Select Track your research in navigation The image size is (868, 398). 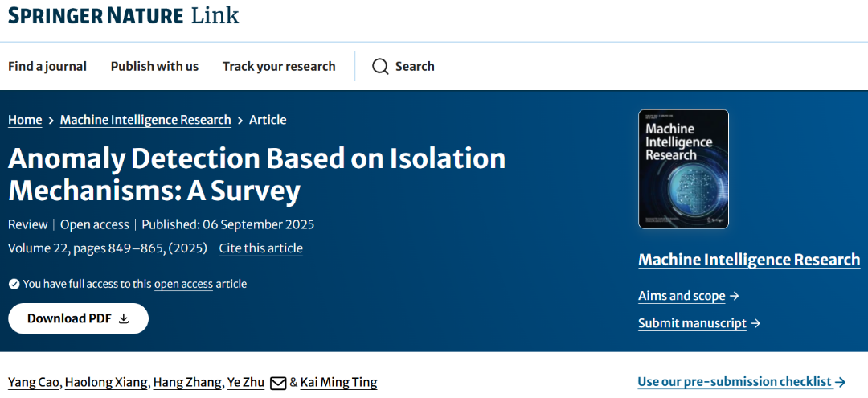[x=279, y=67]
